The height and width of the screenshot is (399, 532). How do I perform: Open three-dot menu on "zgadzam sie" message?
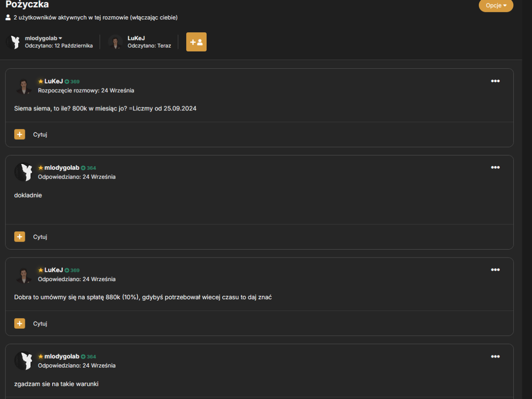495,356
